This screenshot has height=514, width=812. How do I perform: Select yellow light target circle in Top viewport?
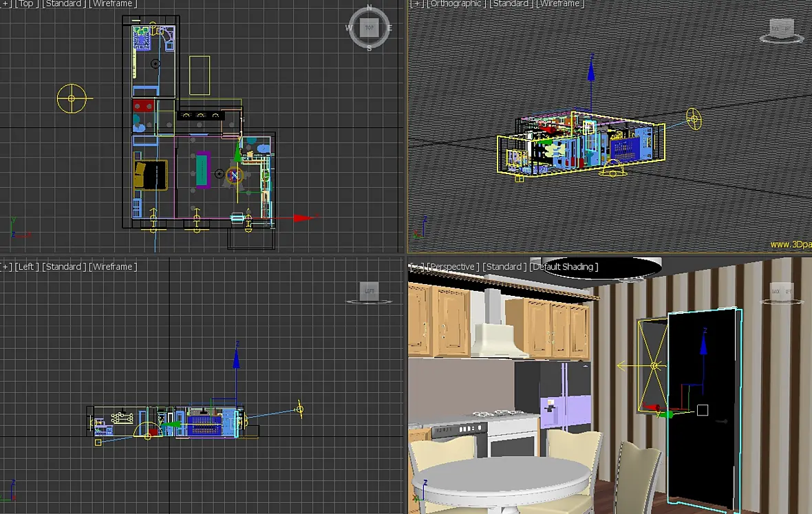tap(72, 98)
